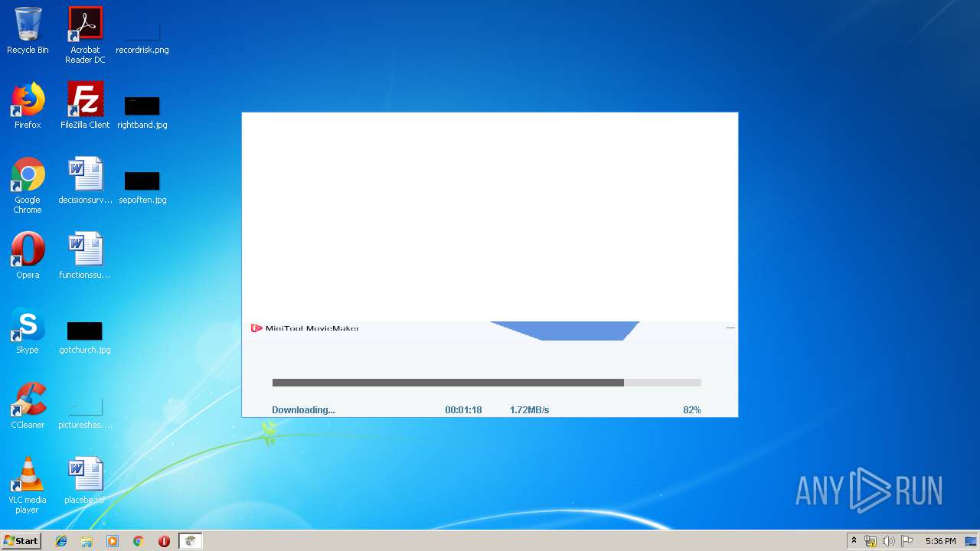The width and height of the screenshot is (980, 551).
Task: Click the 82% progress percentage text
Action: (692, 410)
